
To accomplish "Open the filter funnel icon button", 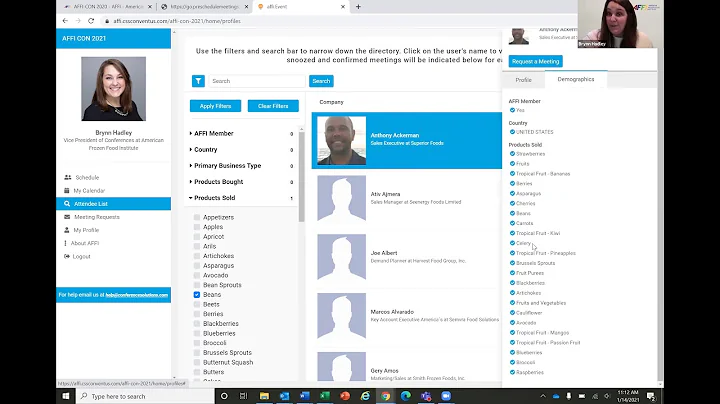I will (x=198, y=81).
